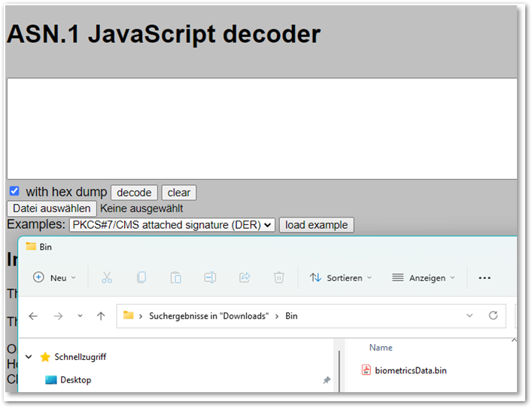532x408 pixels.
Task: Click the Paste clipboard icon
Action: (x=175, y=278)
